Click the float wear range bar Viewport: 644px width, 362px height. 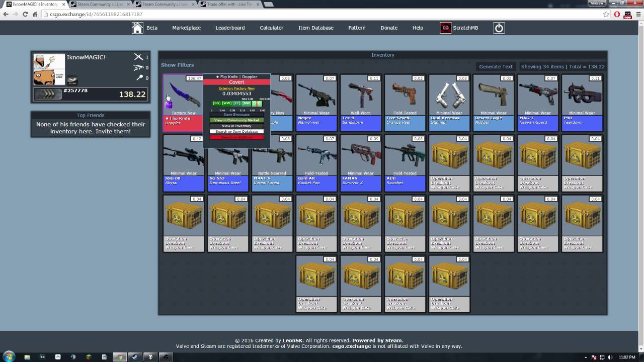[236, 103]
